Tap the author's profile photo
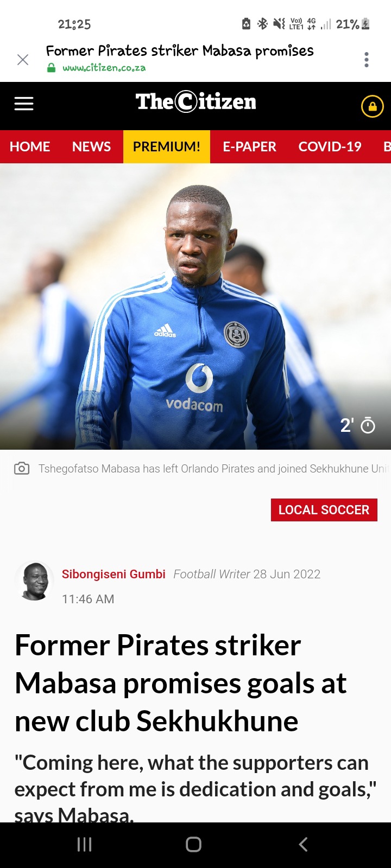 pyautogui.click(x=35, y=581)
